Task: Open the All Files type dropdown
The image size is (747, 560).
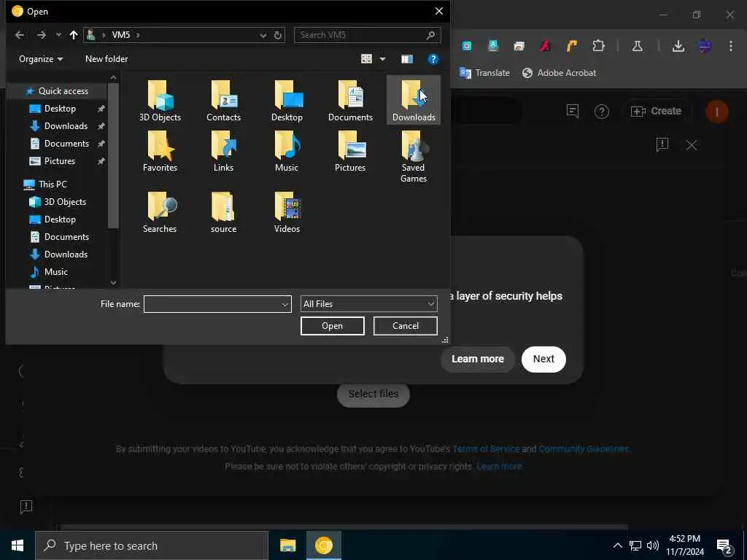Action: [368, 304]
